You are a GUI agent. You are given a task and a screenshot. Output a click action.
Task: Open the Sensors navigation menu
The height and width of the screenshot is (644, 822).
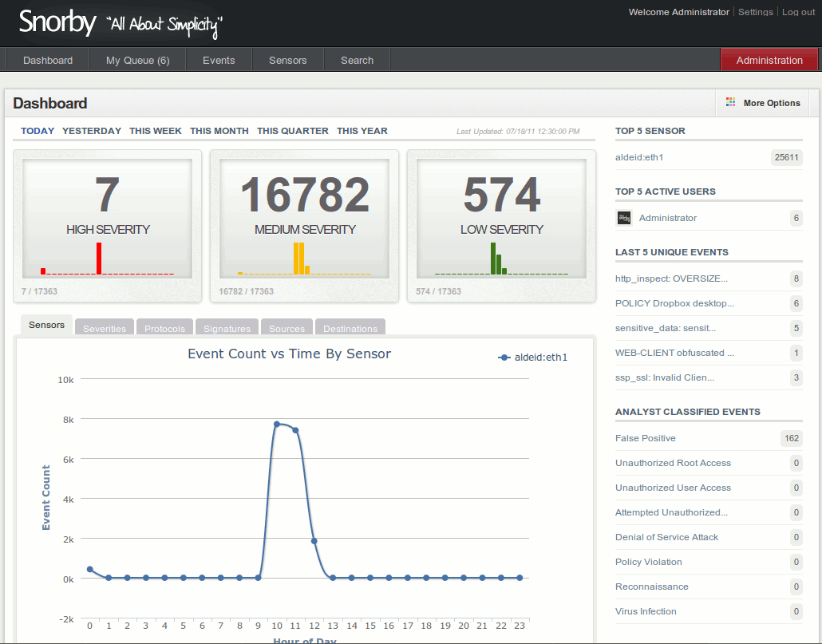point(287,60)
